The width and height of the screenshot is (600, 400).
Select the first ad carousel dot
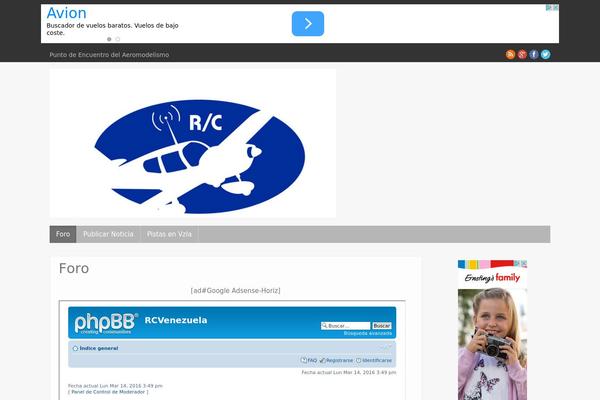coord(109,39)
